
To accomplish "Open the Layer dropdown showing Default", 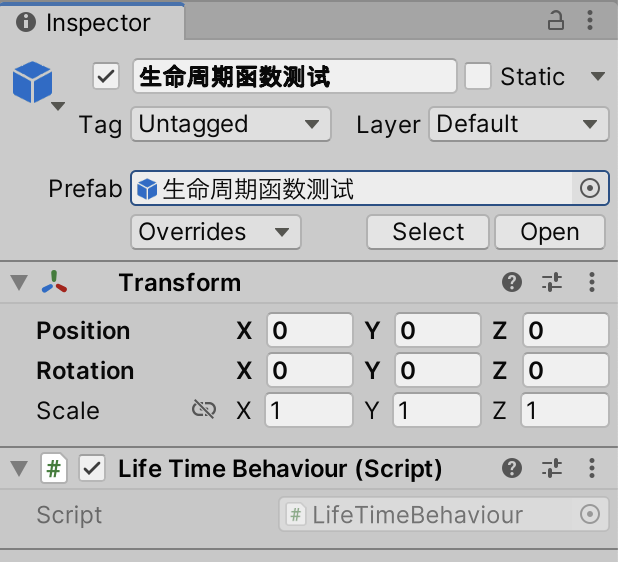I will pos(518,124).
